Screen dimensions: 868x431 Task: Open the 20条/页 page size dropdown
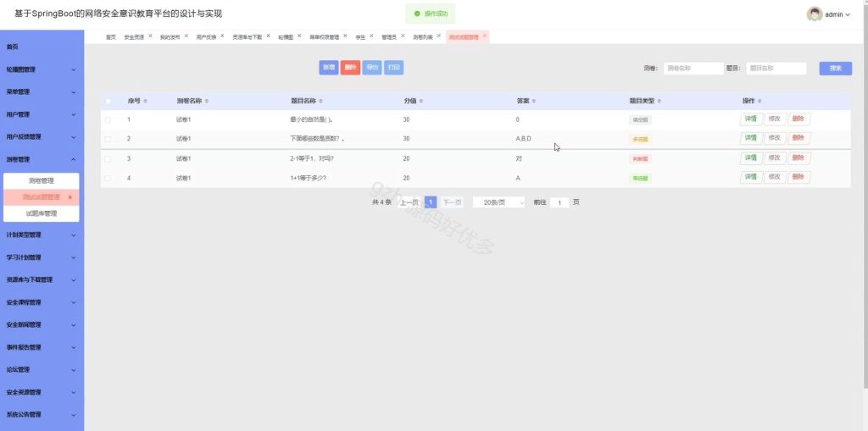(x=498, y=202)
